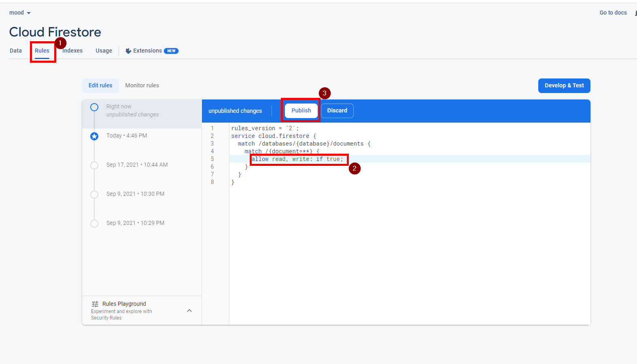
Task: Switch to Monitor rules view
Action: [142, 86]
